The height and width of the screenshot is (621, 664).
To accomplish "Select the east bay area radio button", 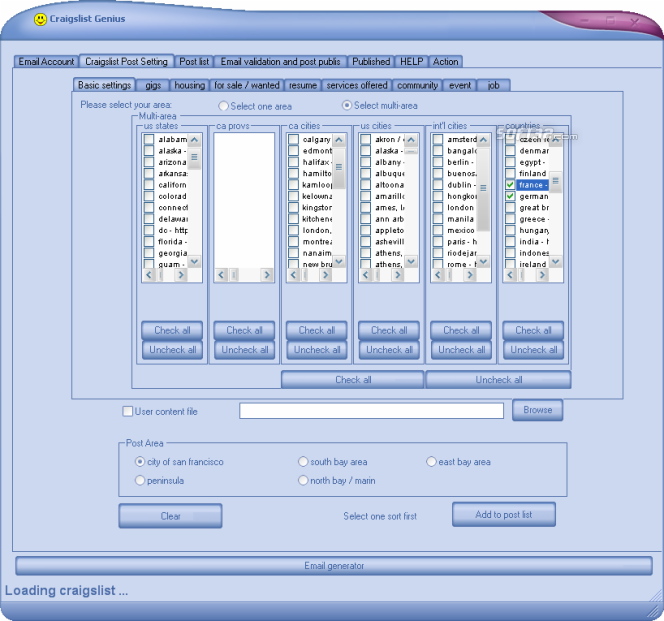I will [x=431, y=461].
